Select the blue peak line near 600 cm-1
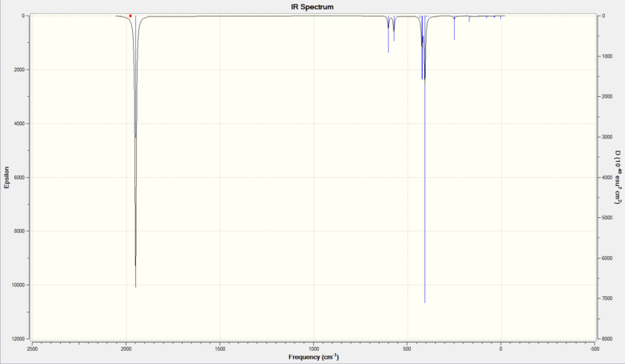Image resolution: width=625 pixels, height=364 pixels. (x=388, y=34)
